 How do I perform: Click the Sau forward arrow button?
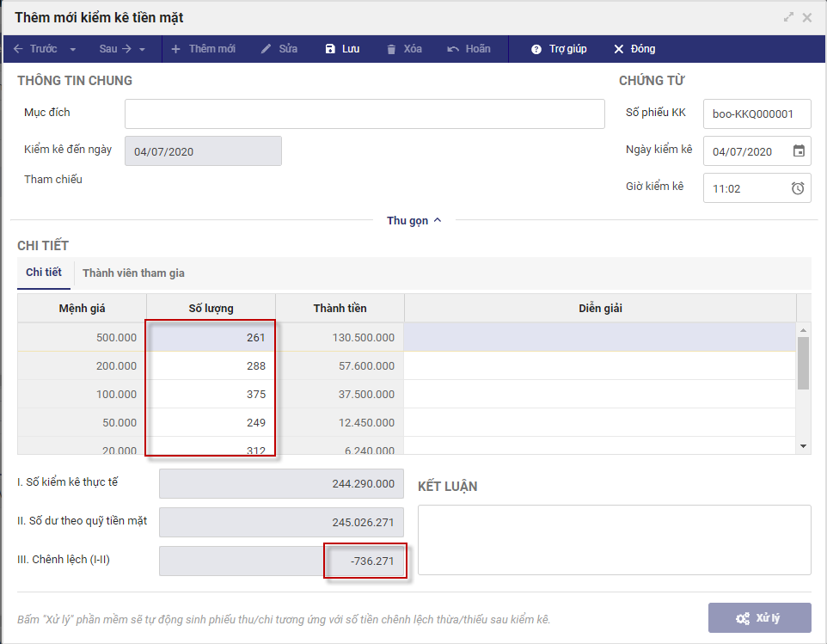tap(115, 49)
